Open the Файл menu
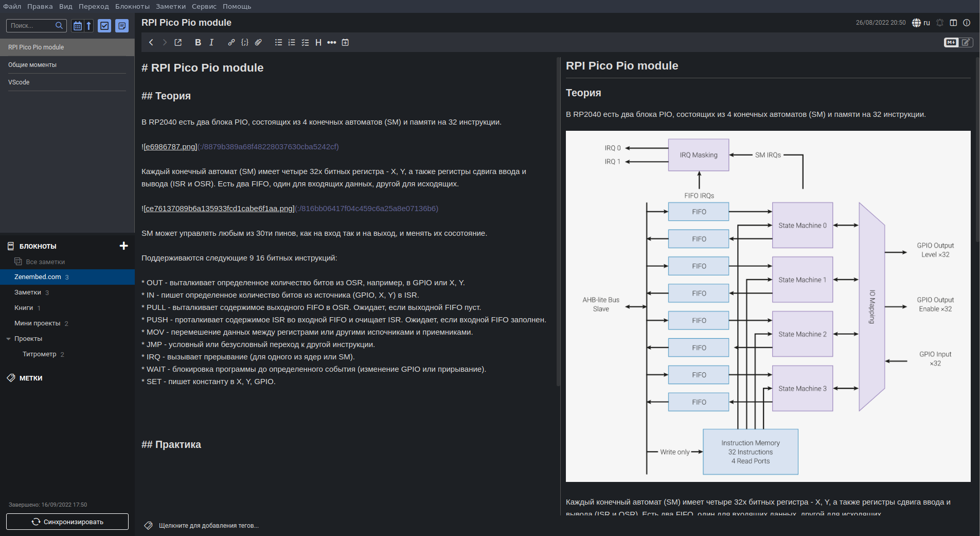980x536 pixels. 12,6
